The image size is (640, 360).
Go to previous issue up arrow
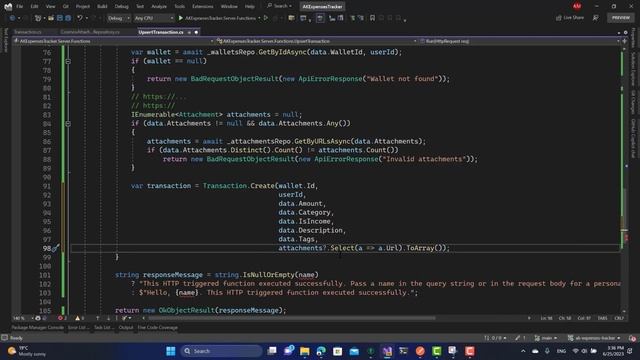(x=98, y=318)
